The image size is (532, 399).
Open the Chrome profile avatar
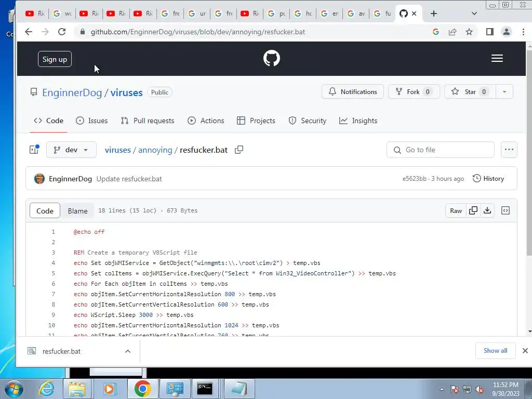[x=506, y=32]
